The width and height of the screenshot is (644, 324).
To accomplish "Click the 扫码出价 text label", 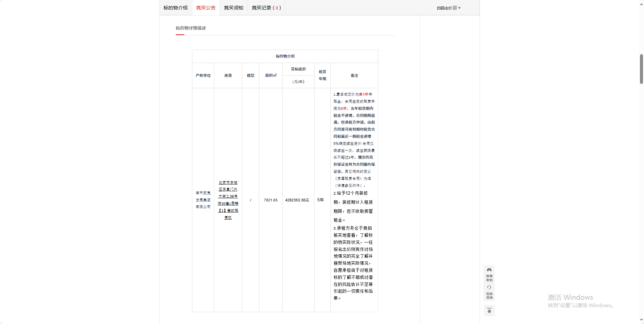I will click(x=444, y=8).
